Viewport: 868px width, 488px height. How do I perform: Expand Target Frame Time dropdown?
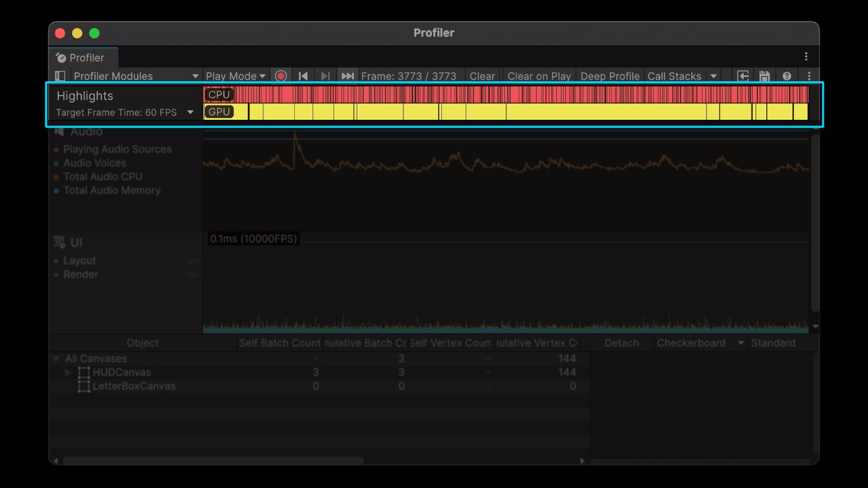coord(190,112)
